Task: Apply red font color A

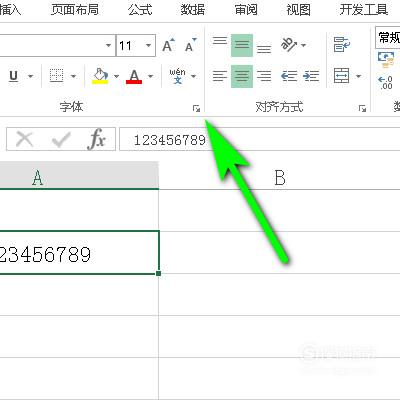Action: tap(134, 76)
